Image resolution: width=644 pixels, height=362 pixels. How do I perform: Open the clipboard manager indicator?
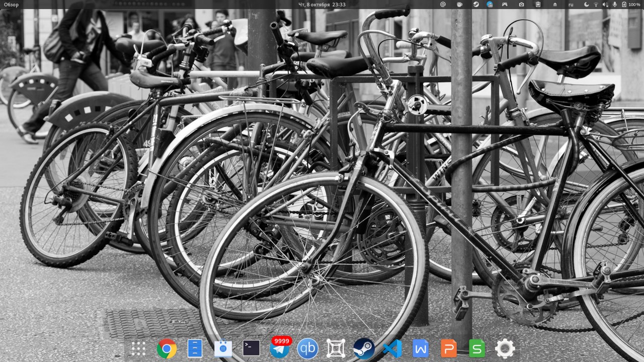(538, 5)
